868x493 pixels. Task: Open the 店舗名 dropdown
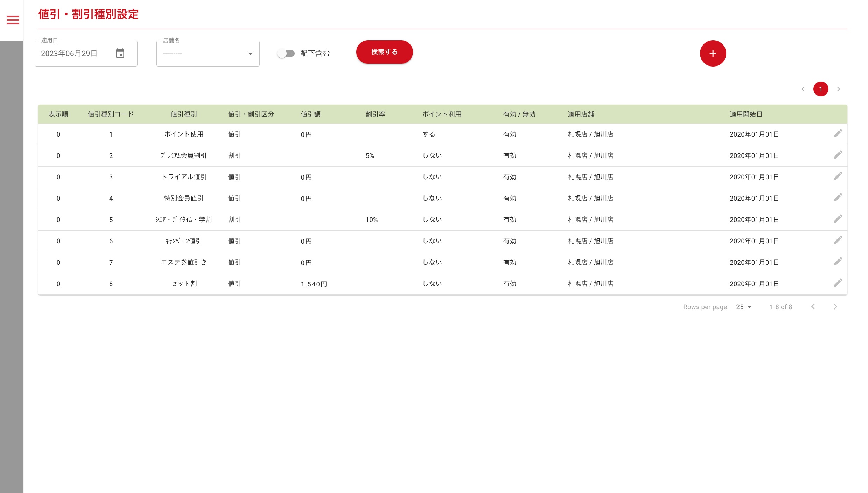click(208, 54)
